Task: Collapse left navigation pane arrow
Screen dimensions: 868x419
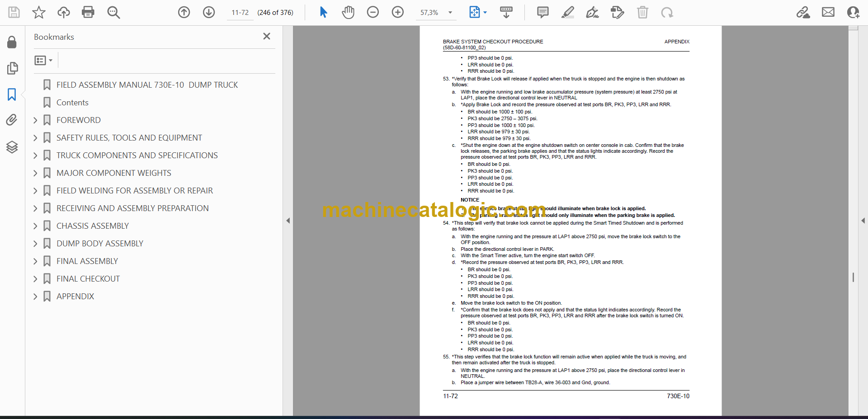Action: 288,221
